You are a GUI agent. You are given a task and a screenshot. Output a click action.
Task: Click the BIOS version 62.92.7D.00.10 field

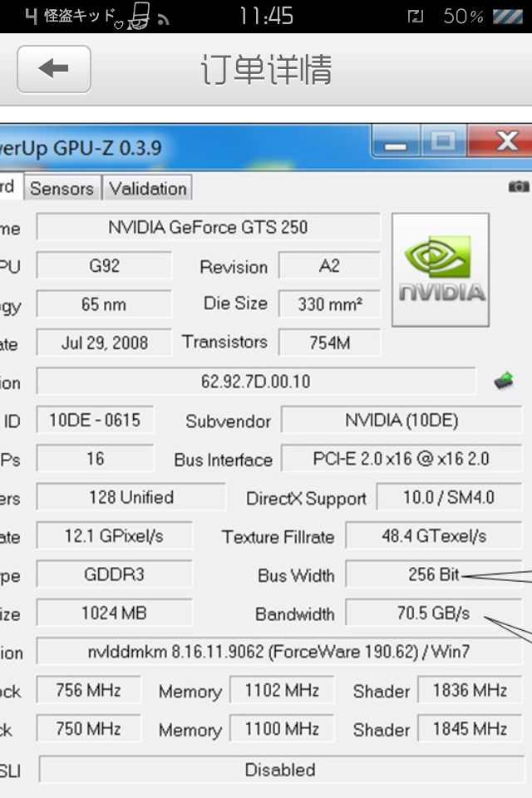(256, 382)
